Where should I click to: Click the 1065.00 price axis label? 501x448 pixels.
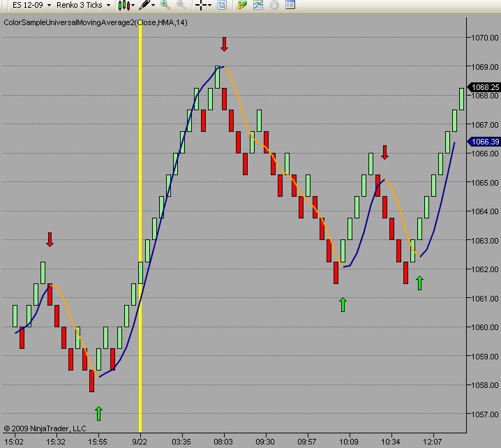(485, 183)
